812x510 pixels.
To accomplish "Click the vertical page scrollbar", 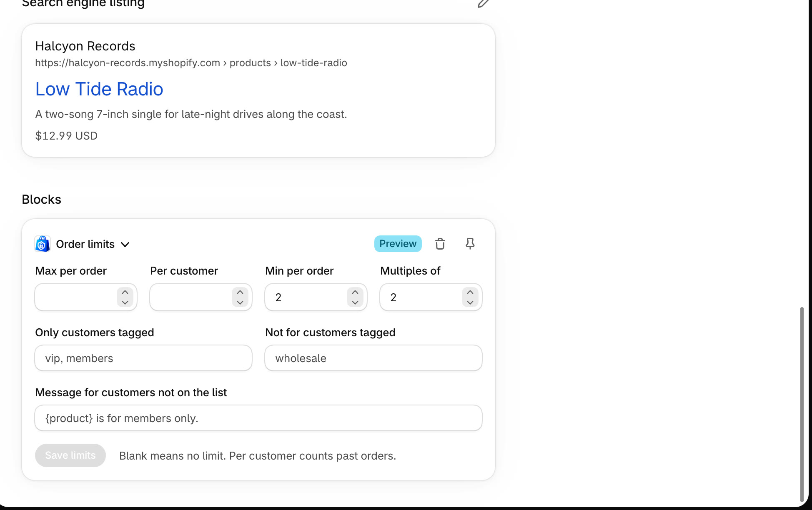I will 802,404.
